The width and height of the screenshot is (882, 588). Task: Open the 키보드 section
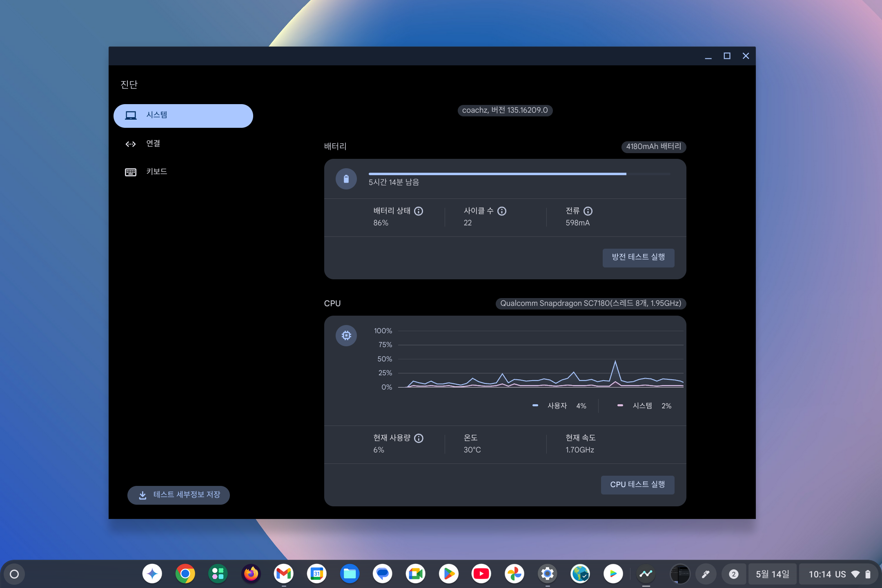tap(156, 172)
